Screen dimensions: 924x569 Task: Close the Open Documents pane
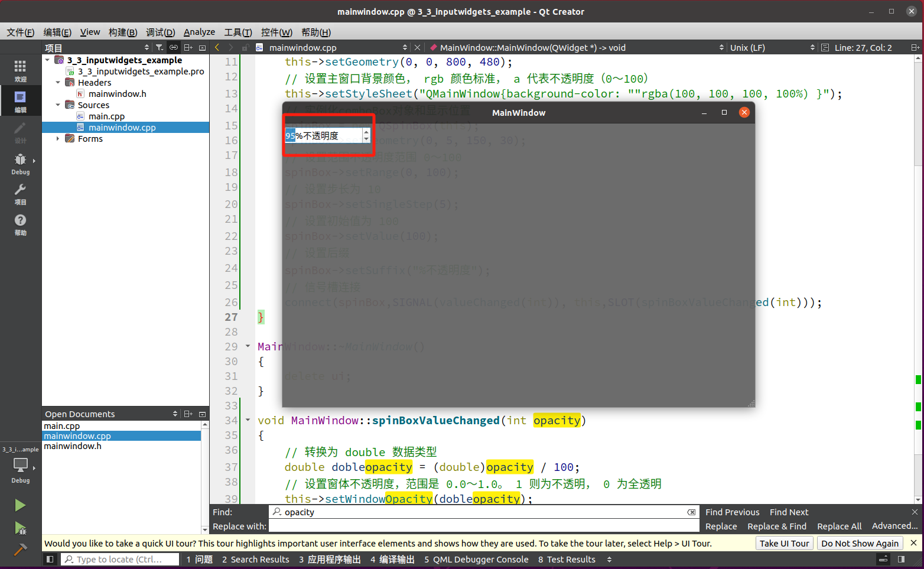[x=202, y=414]
